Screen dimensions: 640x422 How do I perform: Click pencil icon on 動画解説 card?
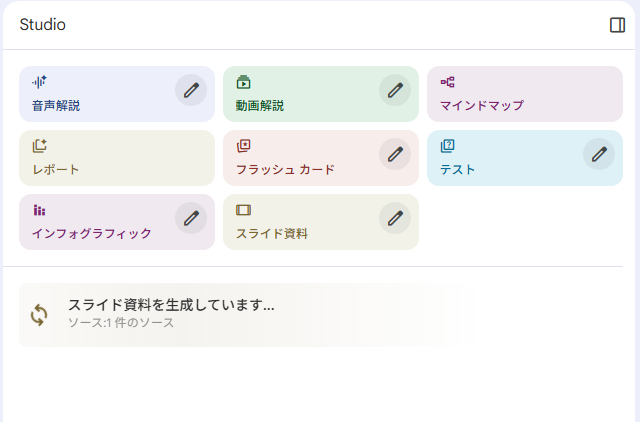tap(395, 90)
